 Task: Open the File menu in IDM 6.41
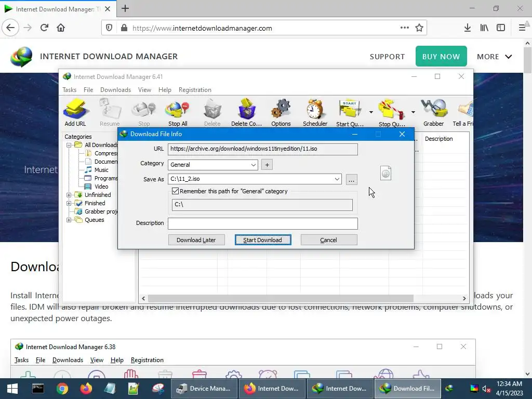point(88,89)
